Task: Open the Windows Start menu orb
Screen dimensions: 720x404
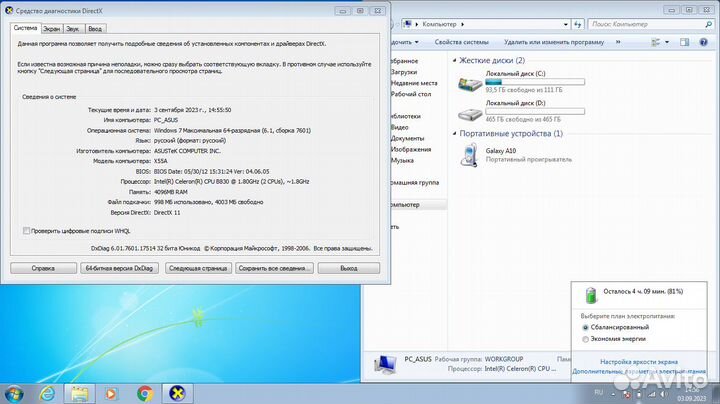Action: (x=14, y=394)
